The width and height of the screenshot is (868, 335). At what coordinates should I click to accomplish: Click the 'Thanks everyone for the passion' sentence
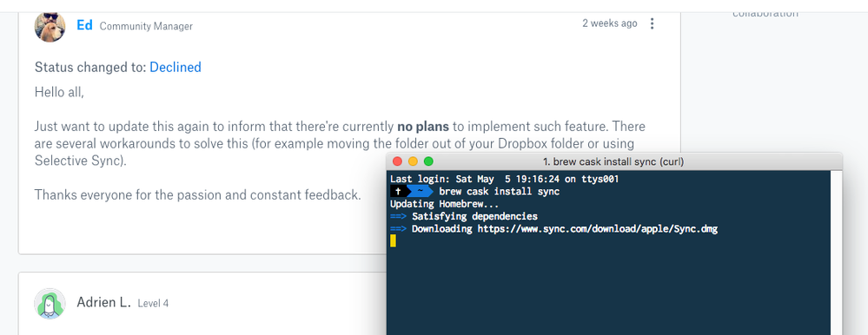coord(197,194)
